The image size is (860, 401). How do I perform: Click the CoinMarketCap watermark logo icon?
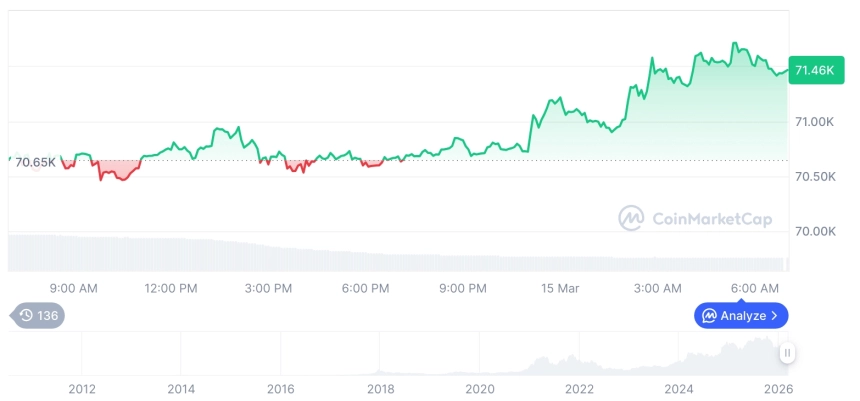point(631,218)
